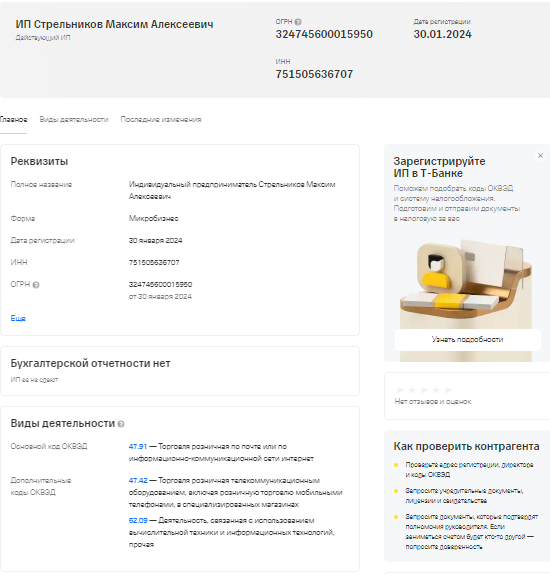Click tip about Запросите учредительные документы
The width and height of the screenshot is (550, 575).
[464, 496]
